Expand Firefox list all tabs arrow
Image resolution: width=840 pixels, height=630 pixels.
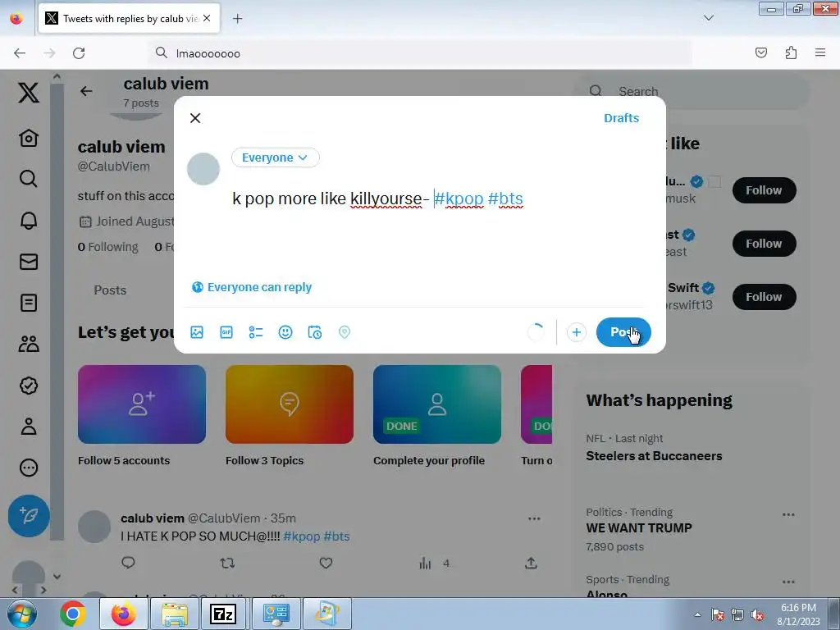tap(708, 18)
